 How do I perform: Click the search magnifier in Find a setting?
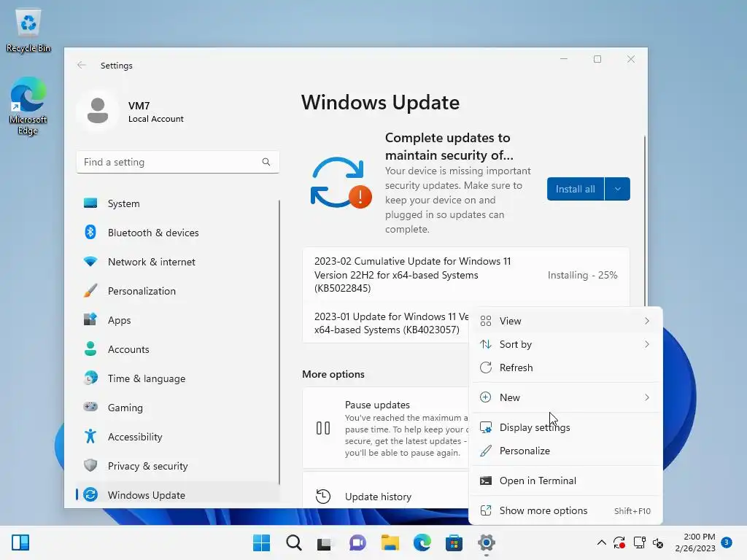point(266,162)
